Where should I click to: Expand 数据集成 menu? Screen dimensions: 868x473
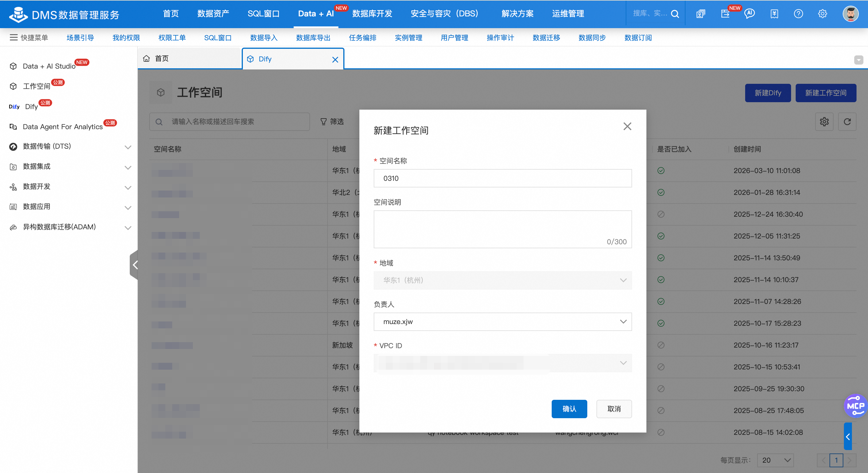click(128, 167)
